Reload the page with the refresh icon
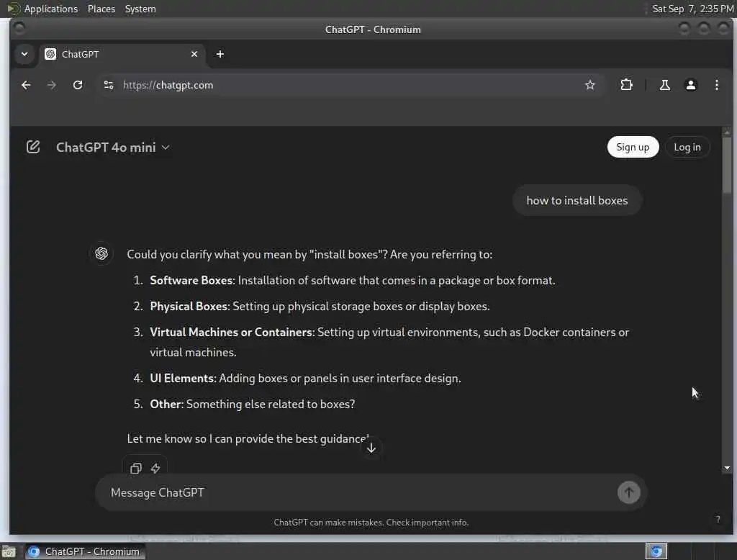This screenshot has width=737, height=560. [x=78, y=85]
